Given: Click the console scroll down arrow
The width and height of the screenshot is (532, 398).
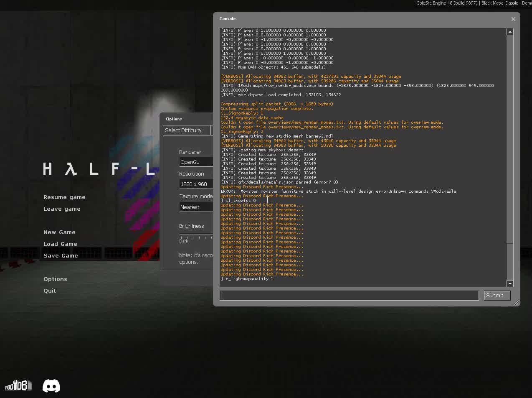Looking at the screenshot, I should 510,283.
